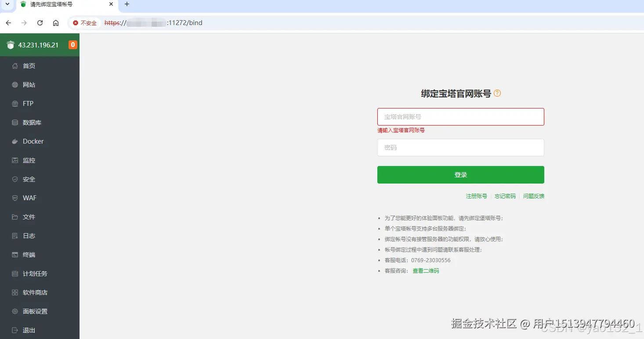This screenshot has width=644, height=339.
Task: Open the tab search dropdown arrow
Action: [7, 4]
